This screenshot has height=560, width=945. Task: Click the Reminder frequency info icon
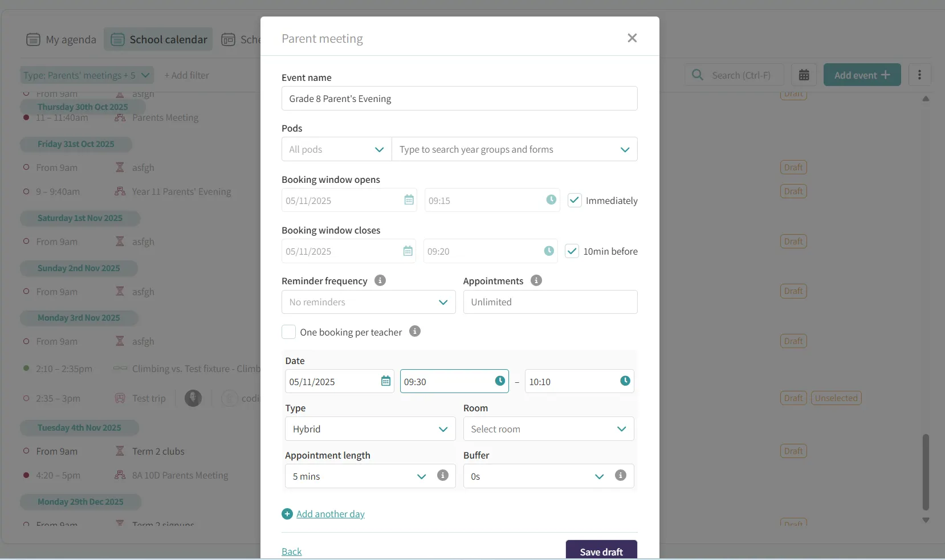click(380, 280)
